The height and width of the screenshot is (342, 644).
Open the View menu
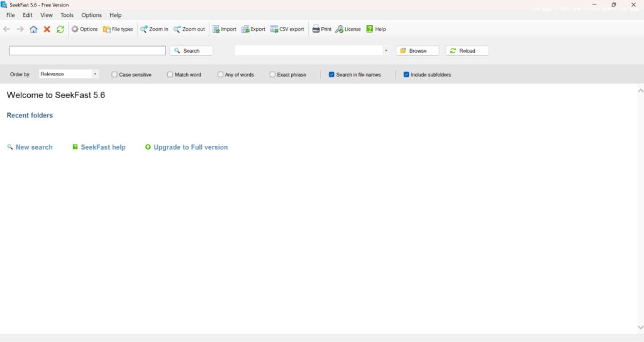(47, 15)
